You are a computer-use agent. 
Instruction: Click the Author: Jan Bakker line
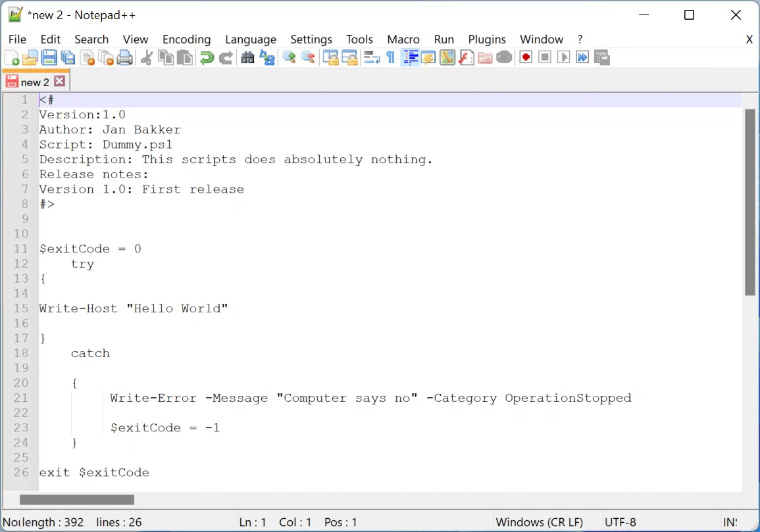pyautogui.click(x=109, y=130)
